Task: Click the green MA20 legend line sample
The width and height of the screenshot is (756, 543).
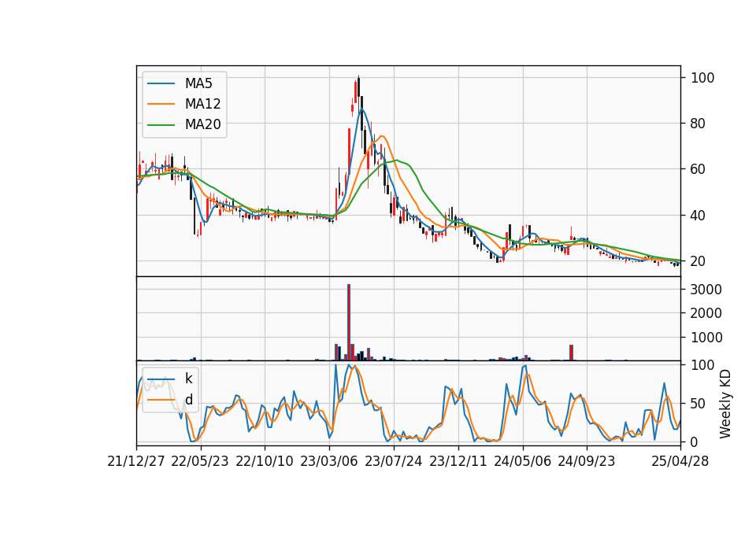Action: 161,124
